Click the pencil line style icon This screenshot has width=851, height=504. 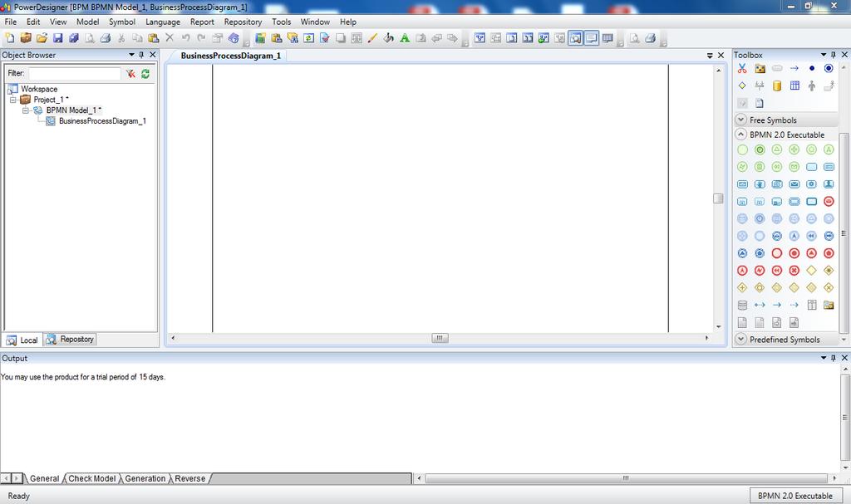pyautogui.click(x=372, y=38)
